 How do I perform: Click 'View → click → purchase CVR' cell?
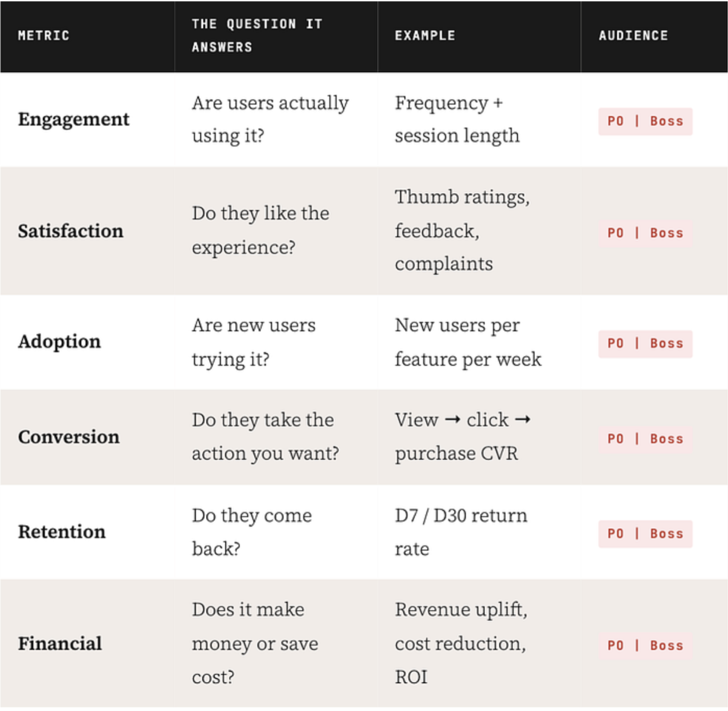coord(463,437)
